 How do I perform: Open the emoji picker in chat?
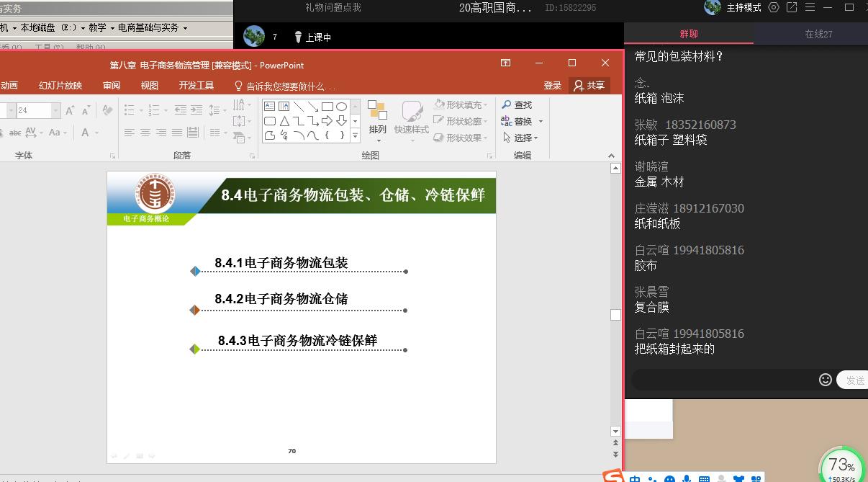coord(826,380)
